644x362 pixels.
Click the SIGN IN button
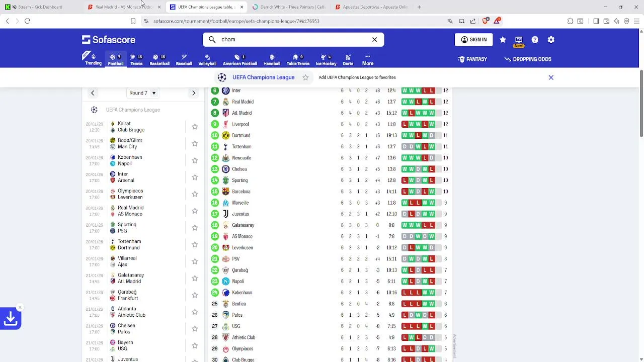[474, 40]
